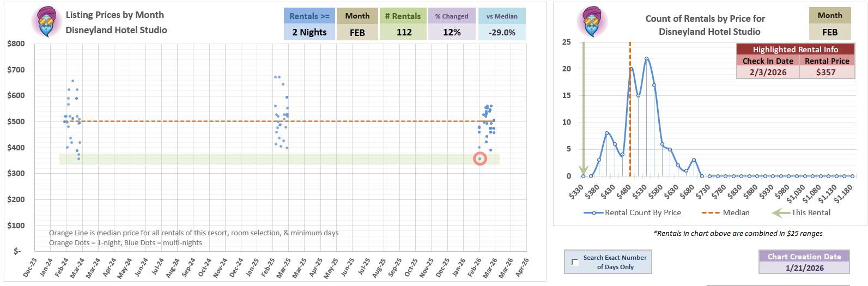Viewport: 868px width, 286px height.
Task: Open the 2 Nights rentals dropdown cell
Action: click(309, 32)
